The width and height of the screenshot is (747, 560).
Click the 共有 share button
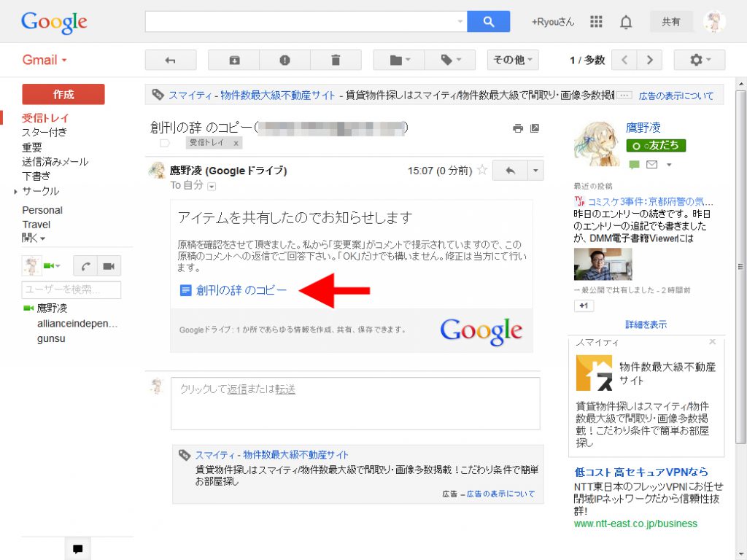(671, 22)
